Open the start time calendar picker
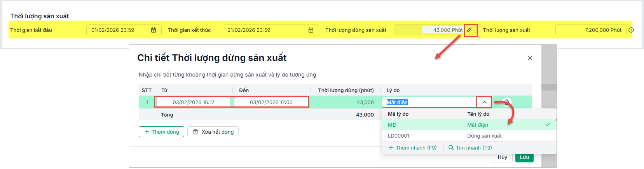 point(154,30)
